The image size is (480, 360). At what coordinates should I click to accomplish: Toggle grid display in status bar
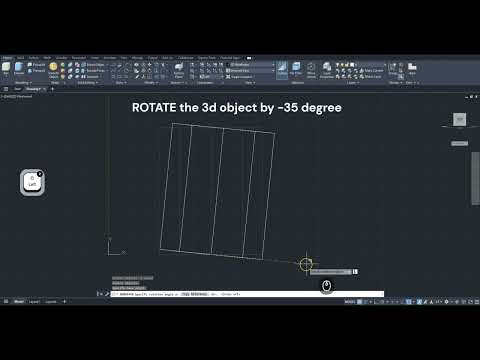click(360, 302)
